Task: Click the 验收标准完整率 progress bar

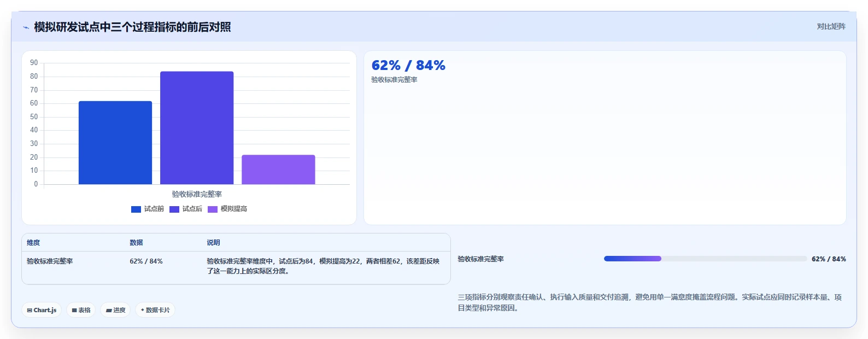Action: 705,259
